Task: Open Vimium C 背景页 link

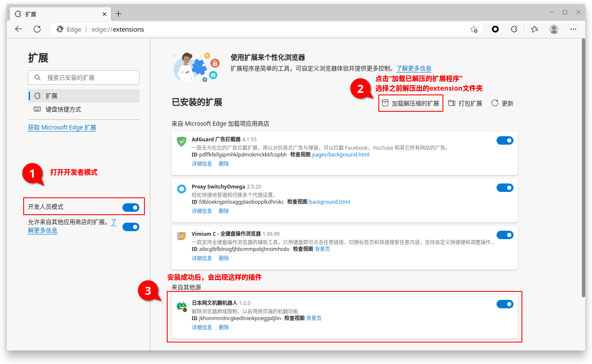Action: coord(323,249)
